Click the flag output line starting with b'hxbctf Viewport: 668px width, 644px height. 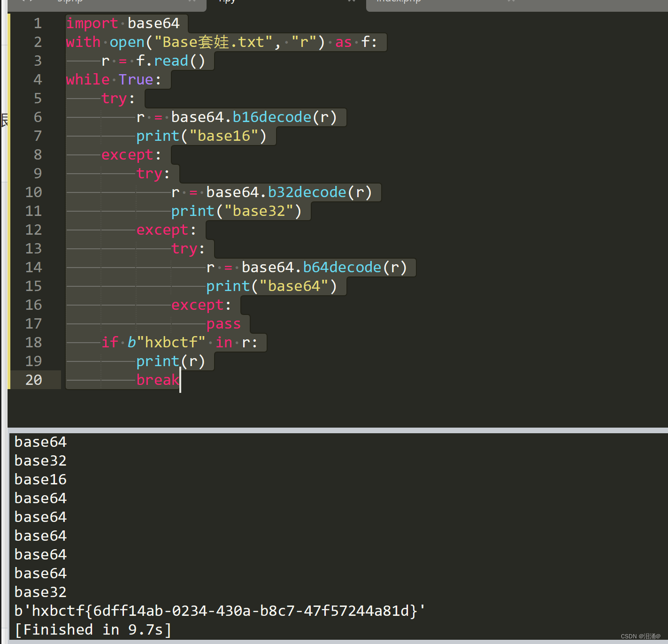pos(220,611)
